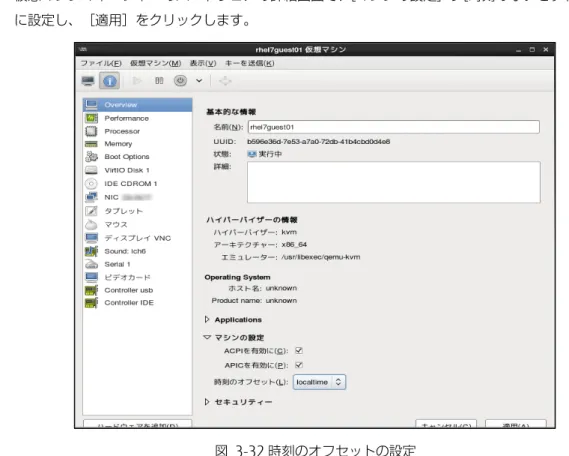Select the Performance icon in sidebar
The width and height of the screenshot is (569, 456).
[91, 118]
